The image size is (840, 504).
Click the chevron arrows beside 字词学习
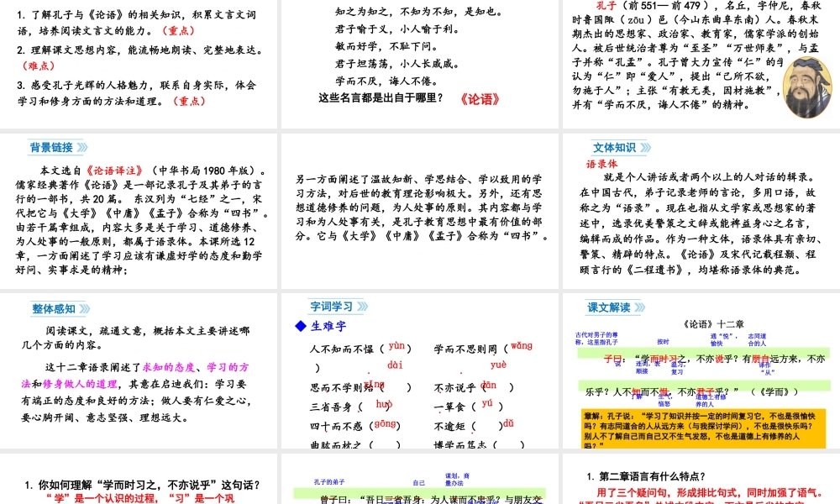362,307
